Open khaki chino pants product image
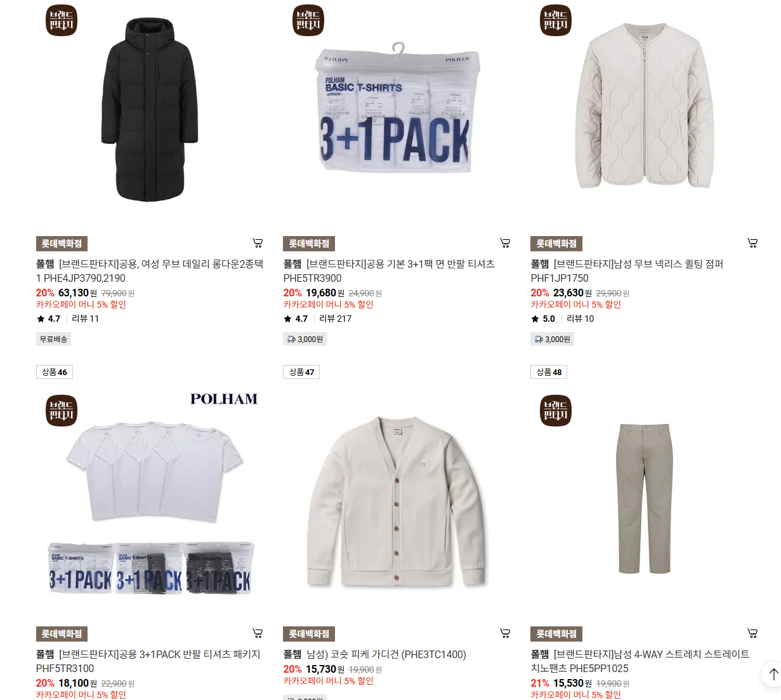781x700 pixels. coord(645,499)
